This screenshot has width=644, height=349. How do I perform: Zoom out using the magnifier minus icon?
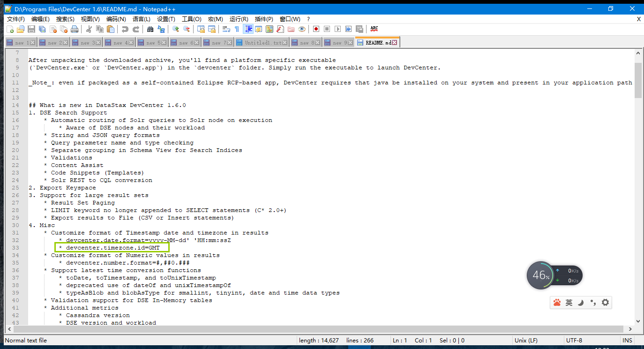tap(187, 29)
